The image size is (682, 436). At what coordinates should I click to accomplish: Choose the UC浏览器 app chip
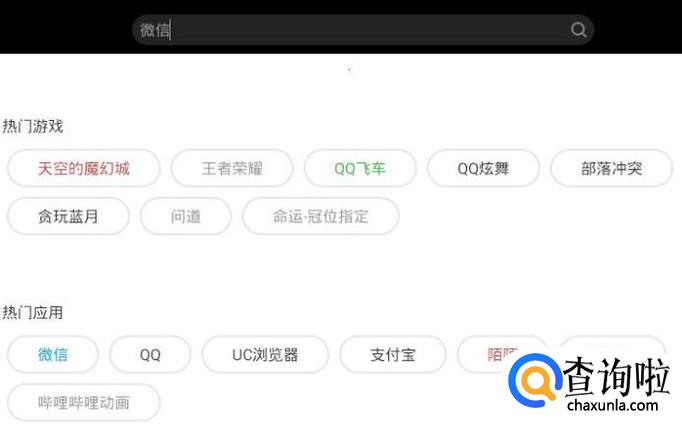coord(265,355)
